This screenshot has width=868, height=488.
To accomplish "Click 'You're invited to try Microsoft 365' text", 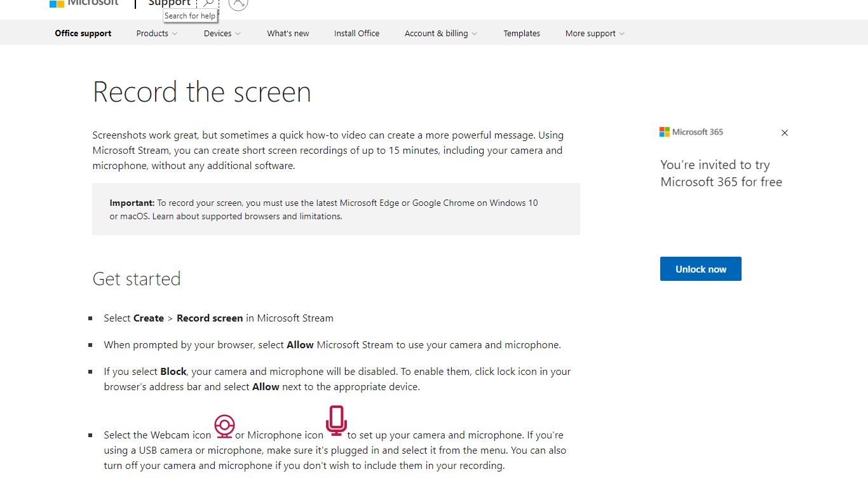I will (721, 173).
